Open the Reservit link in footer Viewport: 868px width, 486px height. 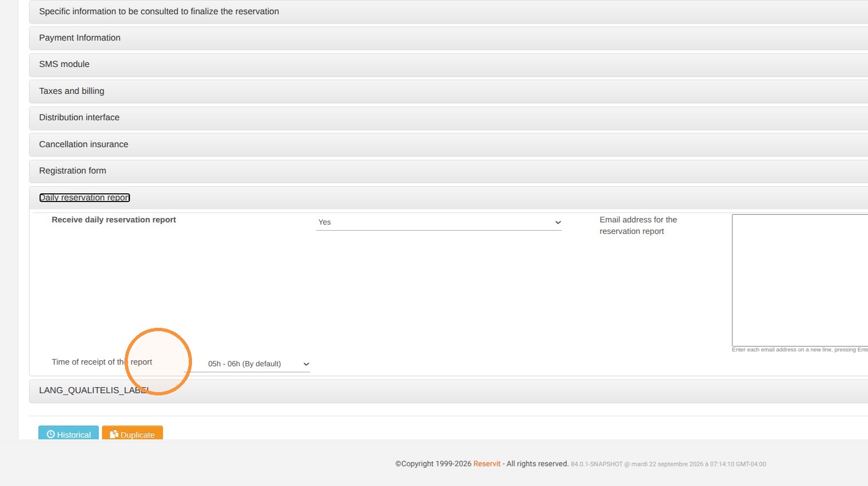tap(487, 464)
